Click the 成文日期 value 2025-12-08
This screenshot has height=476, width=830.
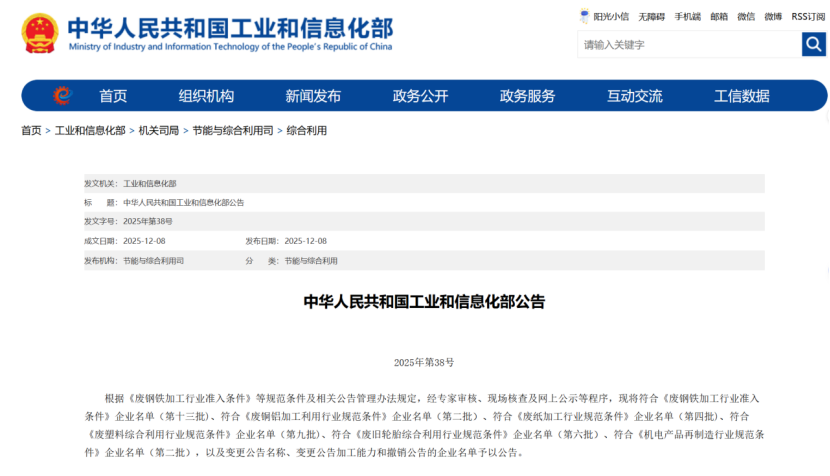tap(144, 241)
